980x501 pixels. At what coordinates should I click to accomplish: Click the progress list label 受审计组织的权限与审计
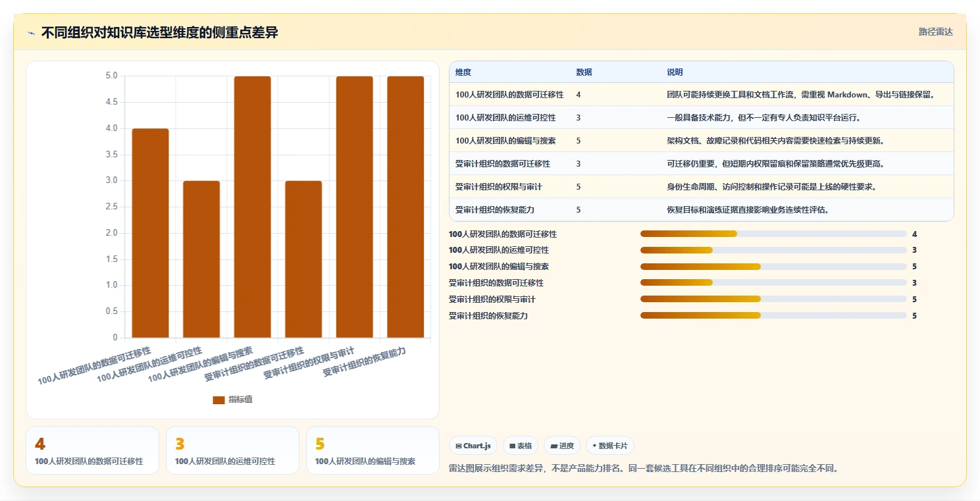492,300
